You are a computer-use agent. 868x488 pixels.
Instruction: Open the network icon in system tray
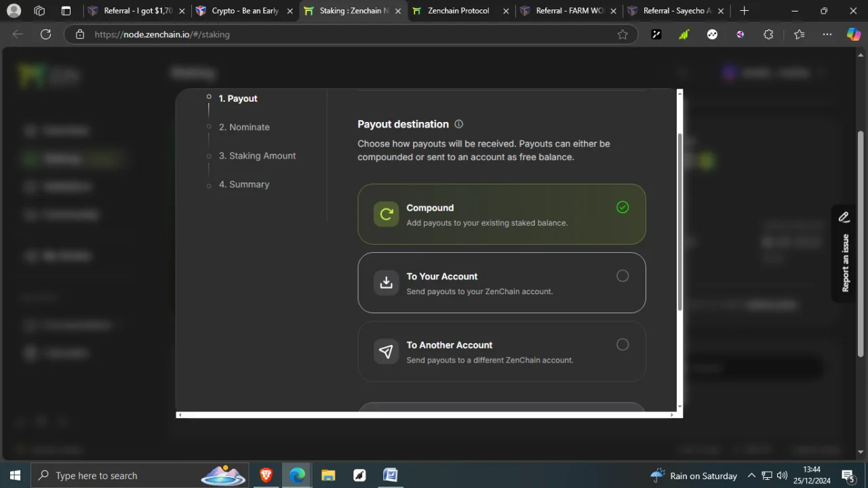point(767,475)
